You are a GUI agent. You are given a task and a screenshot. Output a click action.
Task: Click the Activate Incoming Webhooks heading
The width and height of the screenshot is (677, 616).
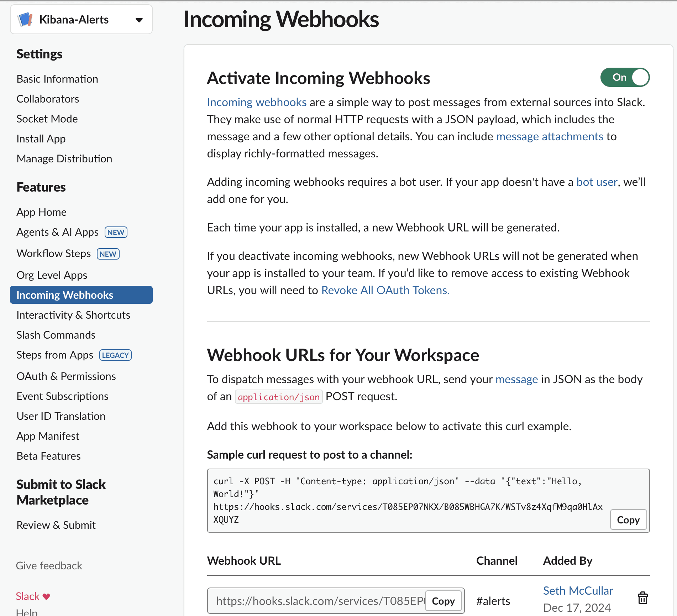pos(319,78)
